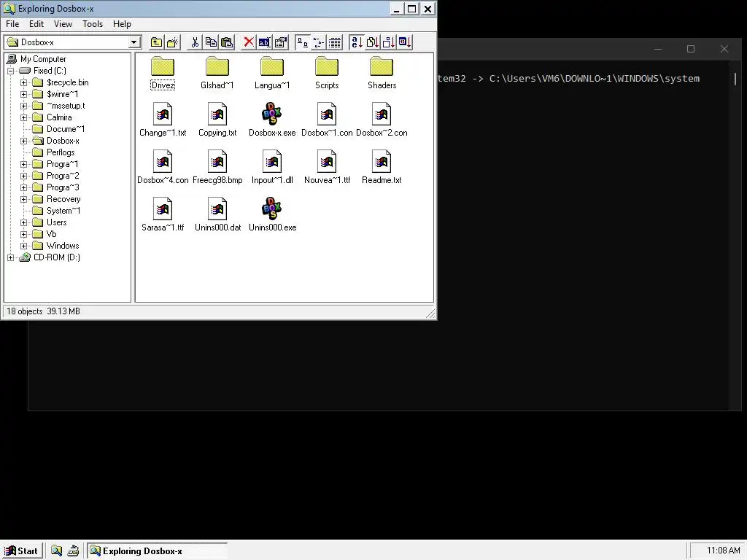747x560 pixels.
Task: Select the Unins000.dat file icon
Action: point(217,215)
